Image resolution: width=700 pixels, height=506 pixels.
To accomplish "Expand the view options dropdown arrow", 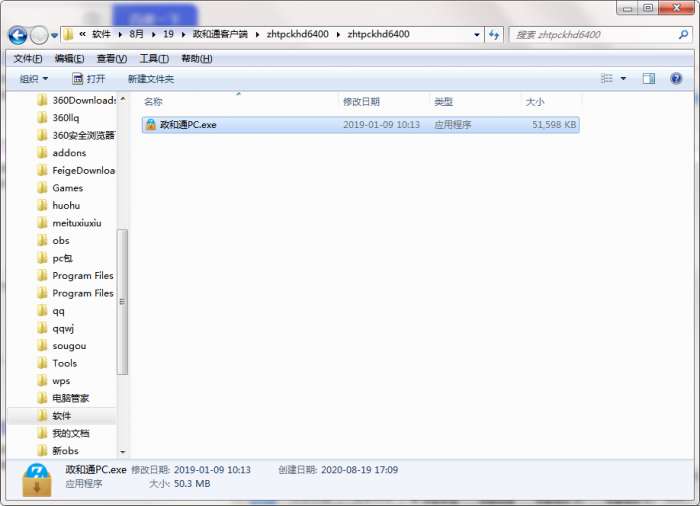I will click(623, 79).
